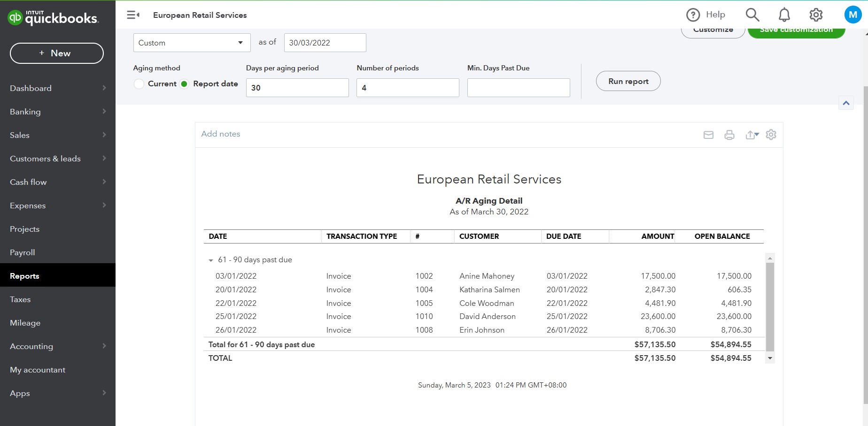
Task: Open the Custom report period dropdown
Action: 192,43
